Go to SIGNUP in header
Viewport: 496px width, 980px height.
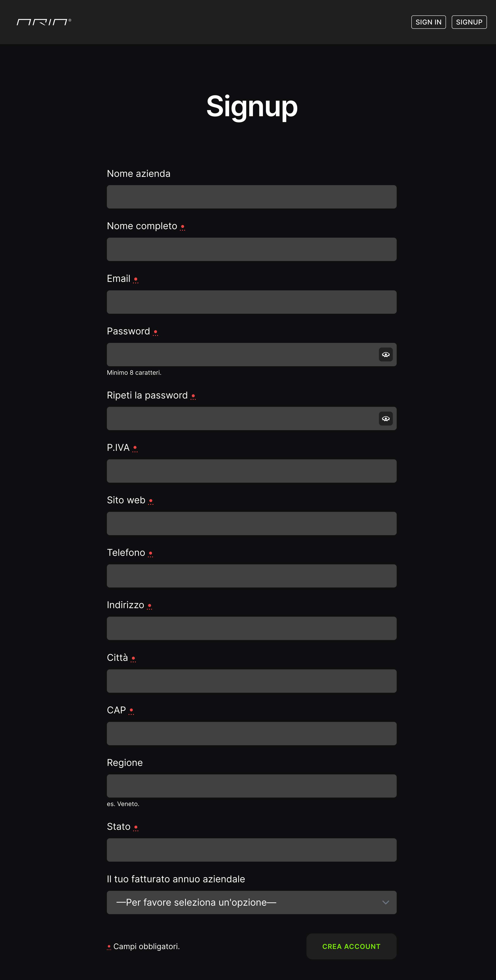pyautogui.click(x=469, y=22)
